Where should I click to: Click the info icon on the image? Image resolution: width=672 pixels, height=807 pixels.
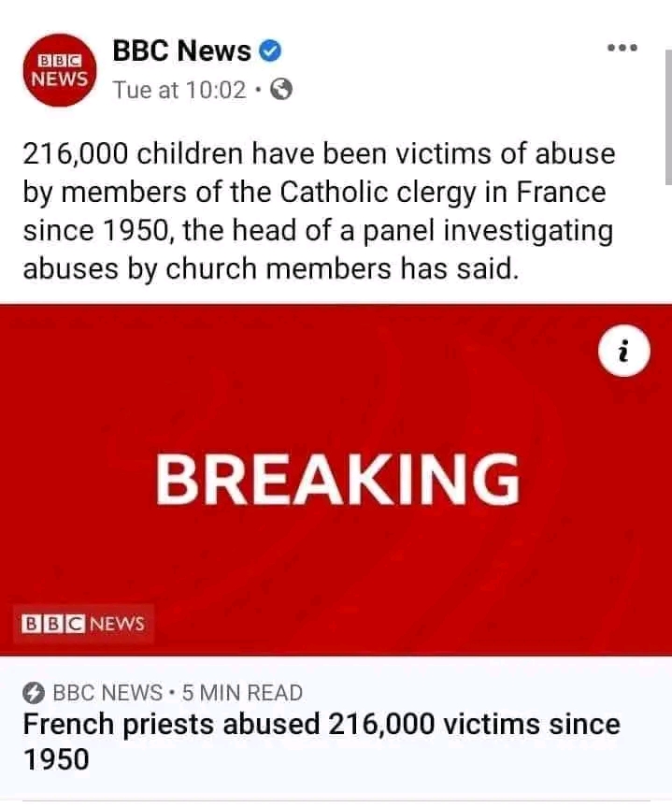coord(624,356)
